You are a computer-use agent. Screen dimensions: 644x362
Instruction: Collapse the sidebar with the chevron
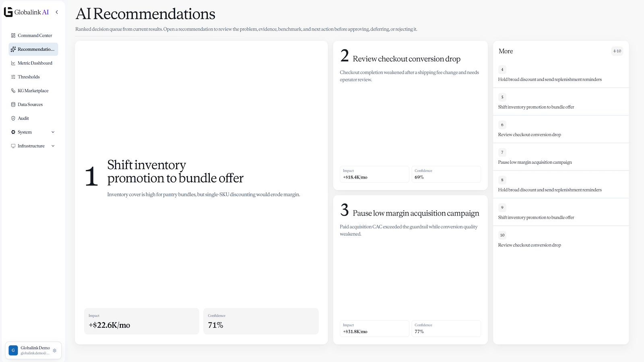(57, 12)
